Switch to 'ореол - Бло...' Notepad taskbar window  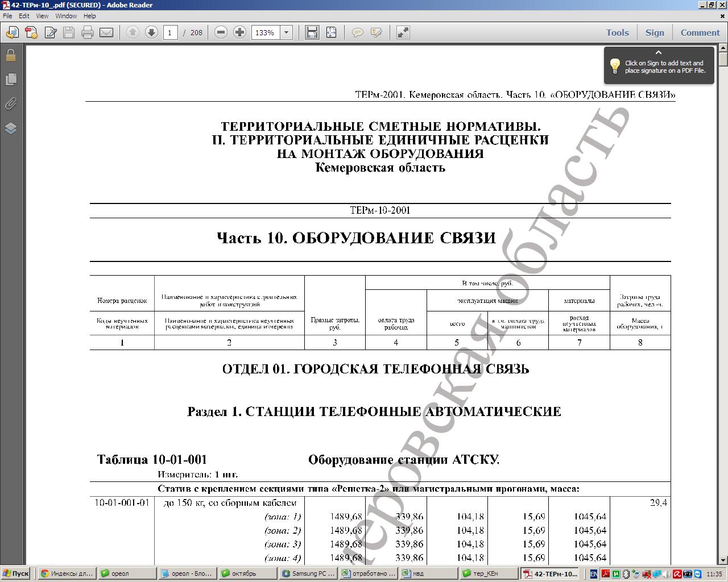pyautogui.click(x=188, y=573)
